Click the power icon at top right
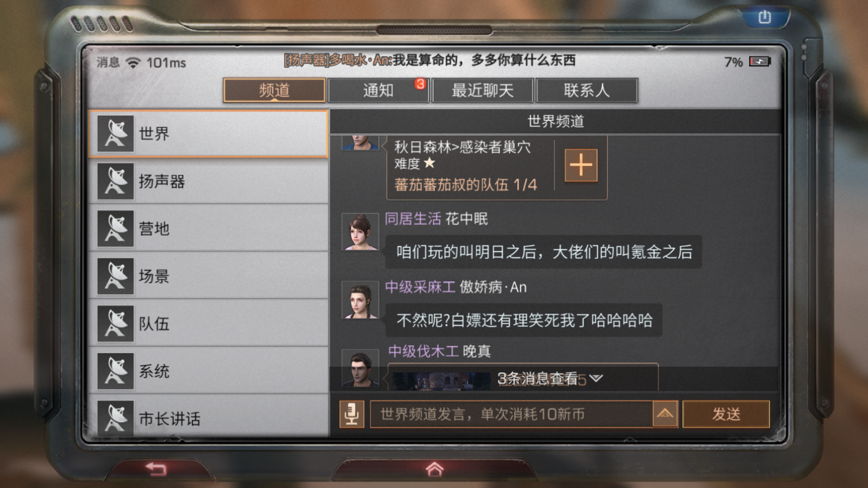 [x=764, y=17]
